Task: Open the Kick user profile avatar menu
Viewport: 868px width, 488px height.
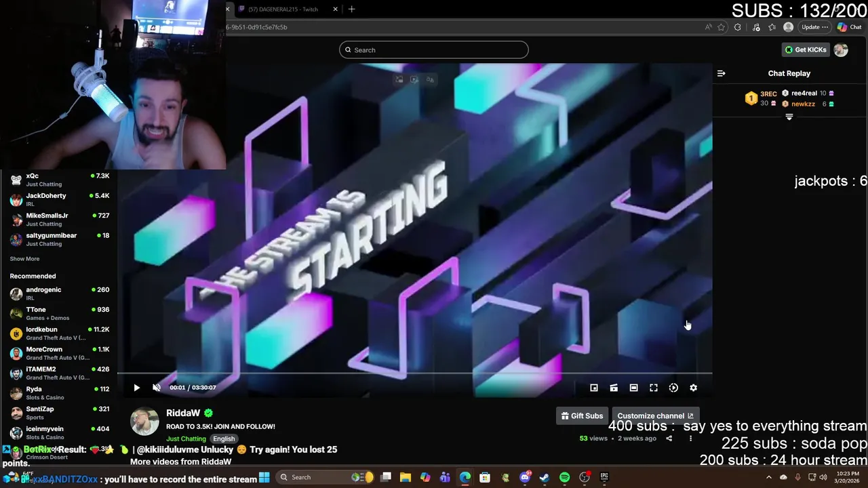Action: 841,49
